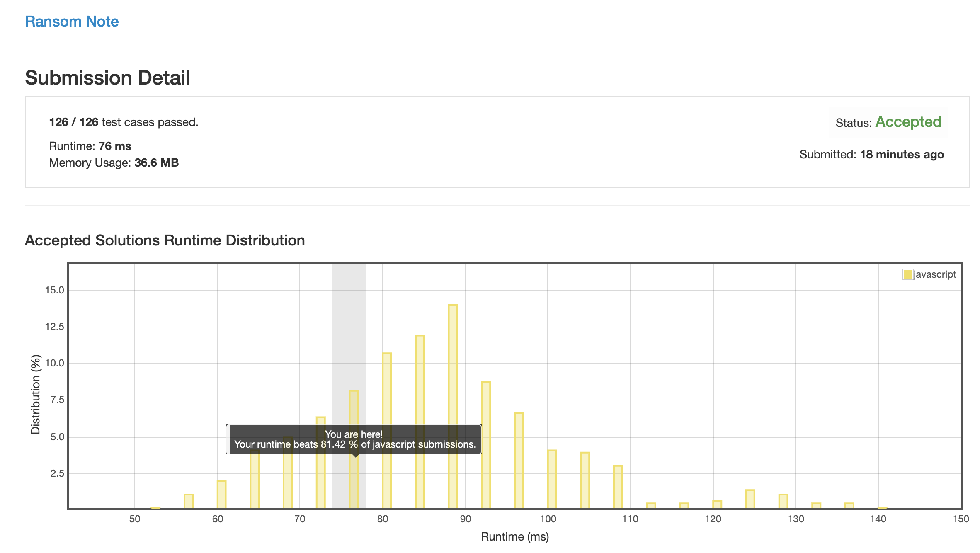This screenshot has width=980, height=553.
Task: Click the bar near 92 ms
Action: pos(486,445)
